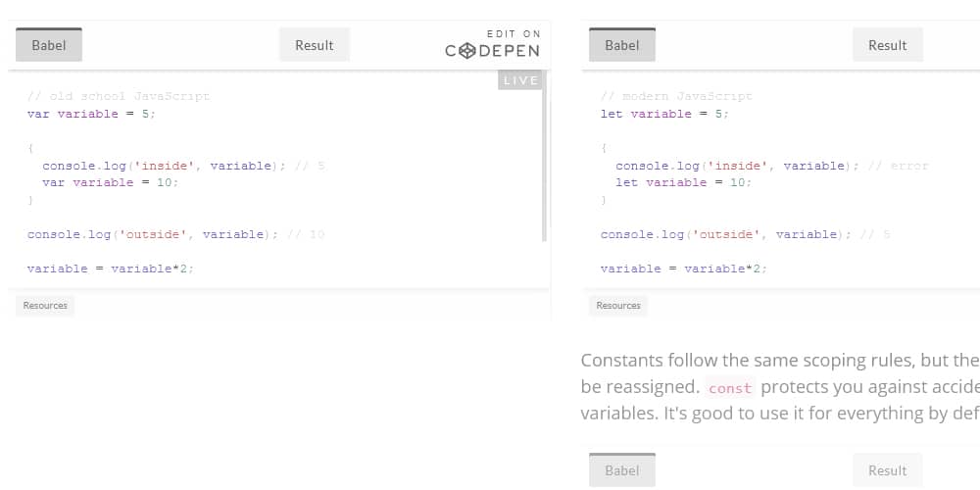Show the Result tab in the modern JavaScript embed
The height and width of the screenshot is (490, 980).
888,45
